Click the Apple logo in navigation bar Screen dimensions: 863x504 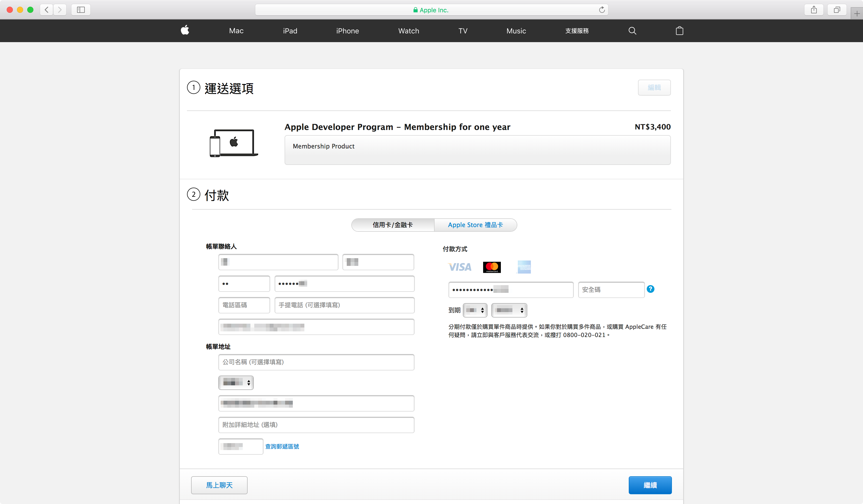coord(185,31)
